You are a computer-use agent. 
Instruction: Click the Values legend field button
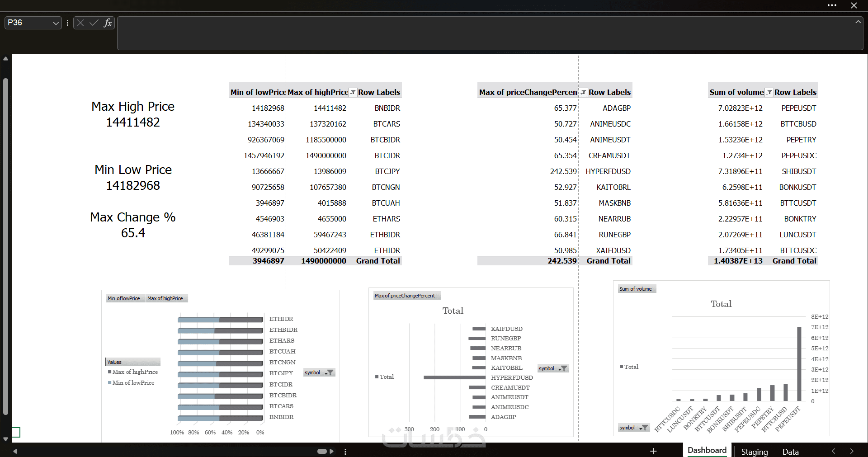[133, 362]
